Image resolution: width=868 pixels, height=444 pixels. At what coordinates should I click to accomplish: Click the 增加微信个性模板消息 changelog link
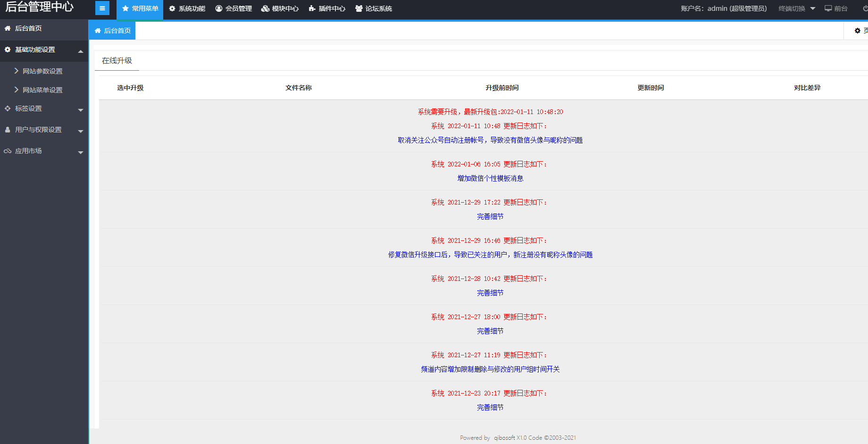(x=490, y=178)
